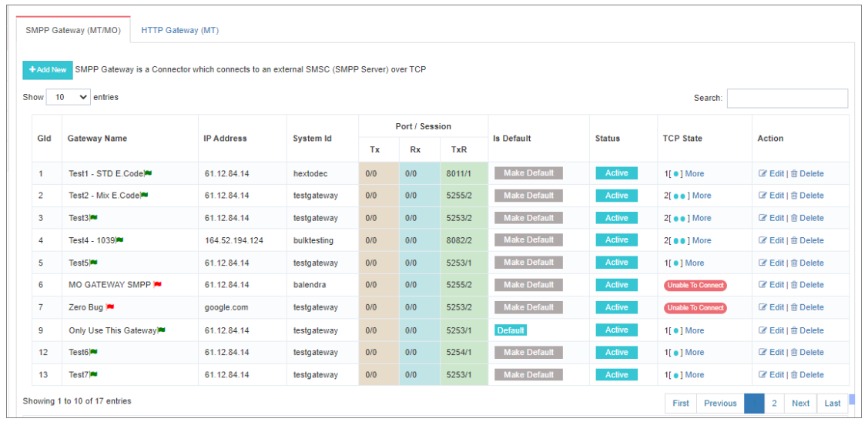The image size is (868, 422).
Task: Make Test1 - STD E.Code the default gateway
Action: tap(528, 172)
